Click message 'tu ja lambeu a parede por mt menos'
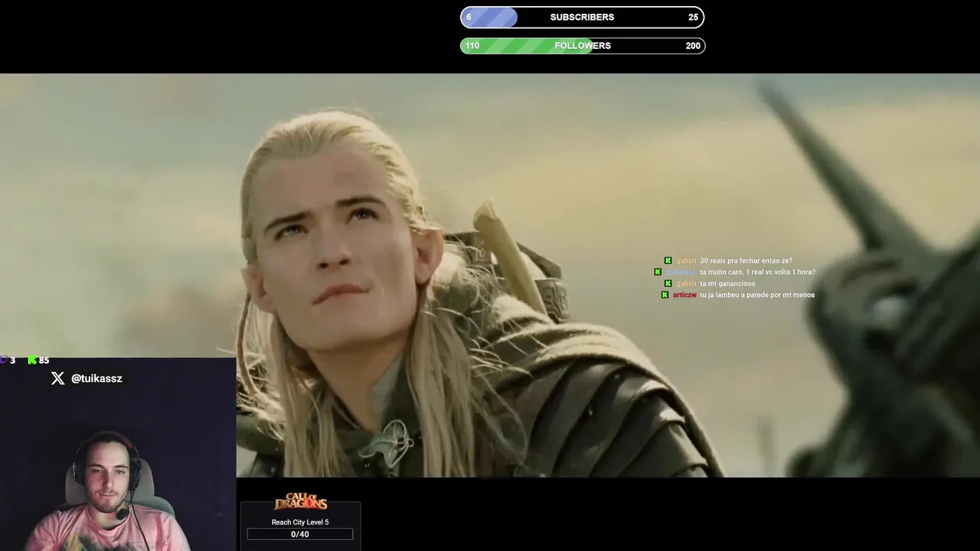Image resolution: width=980 pixels, height=551 pixels. [757, 295]
